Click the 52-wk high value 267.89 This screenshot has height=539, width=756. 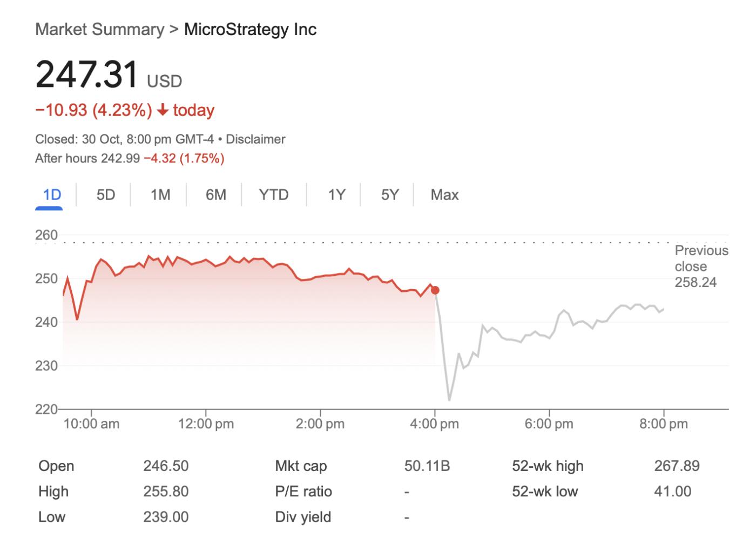(x=677, y=466)
